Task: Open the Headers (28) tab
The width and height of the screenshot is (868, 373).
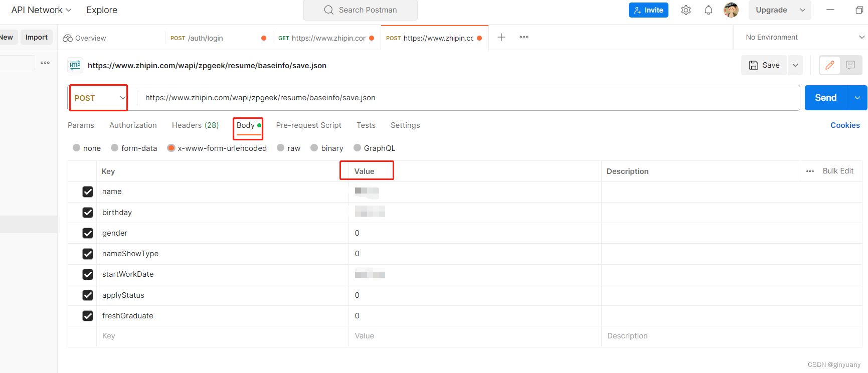Action: (195, 125)
